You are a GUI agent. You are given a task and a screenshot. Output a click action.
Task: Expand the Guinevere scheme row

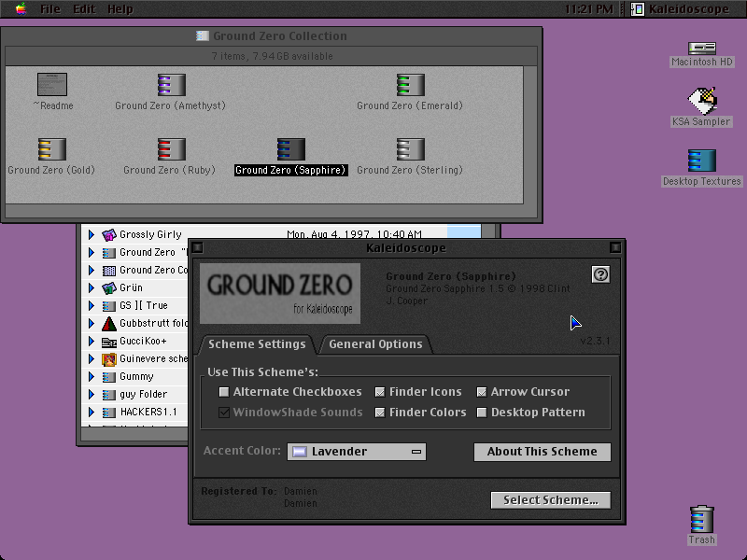(x=91, y=359)
